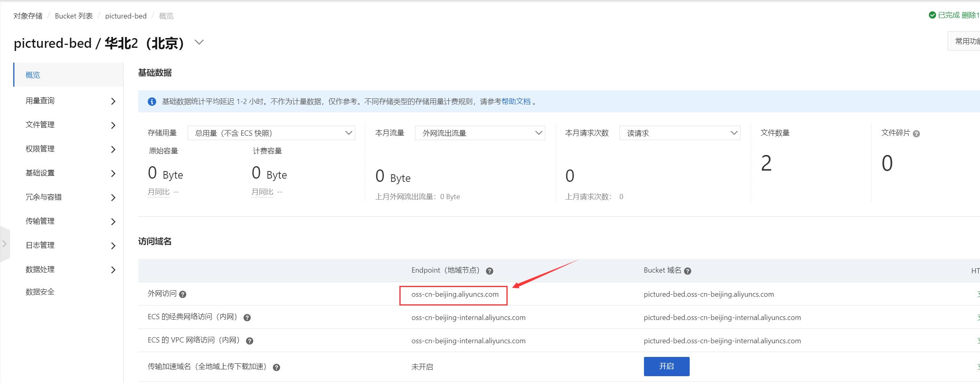Click the pictured-bed breadcrumb link
The height and width of the screenshot is (383, 980).
tap(126, 16)
